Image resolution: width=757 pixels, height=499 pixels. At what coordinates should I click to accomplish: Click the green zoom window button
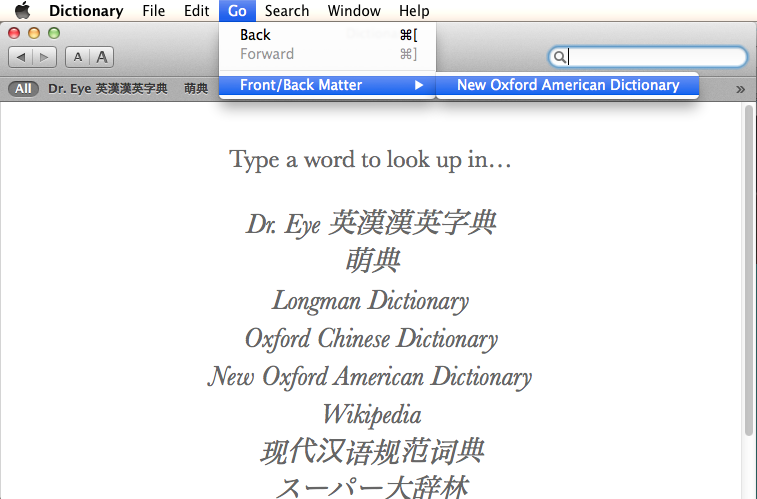(x=54, y=33)
